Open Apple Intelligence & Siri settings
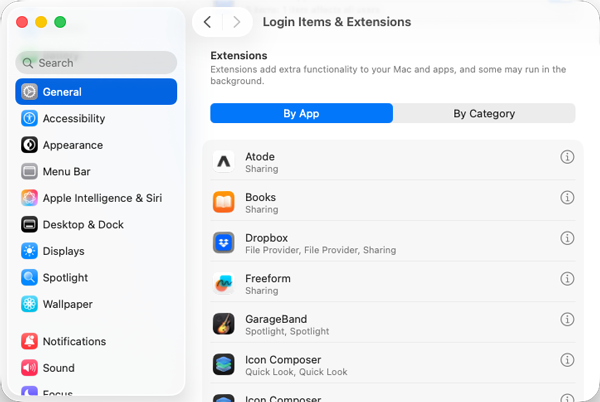 coord(101,198)
